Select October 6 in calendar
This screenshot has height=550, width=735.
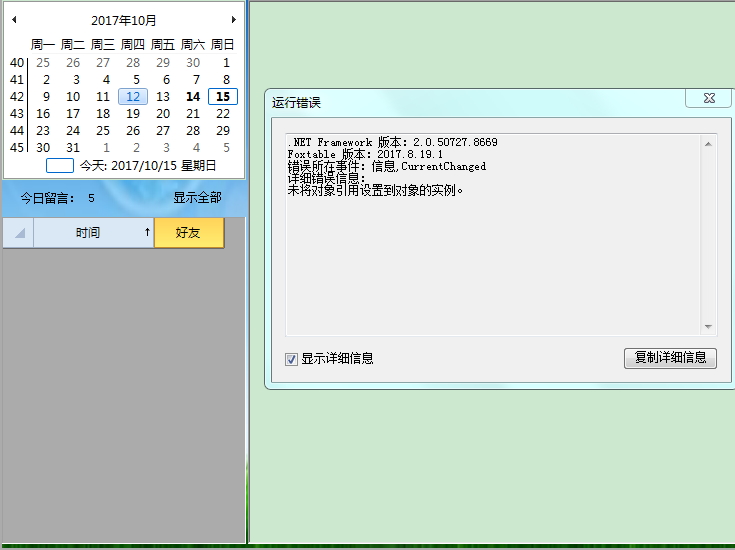pos(166,80)
